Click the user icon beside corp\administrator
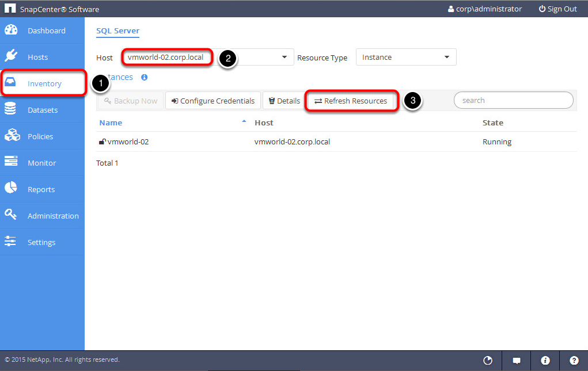 point(451,9)
